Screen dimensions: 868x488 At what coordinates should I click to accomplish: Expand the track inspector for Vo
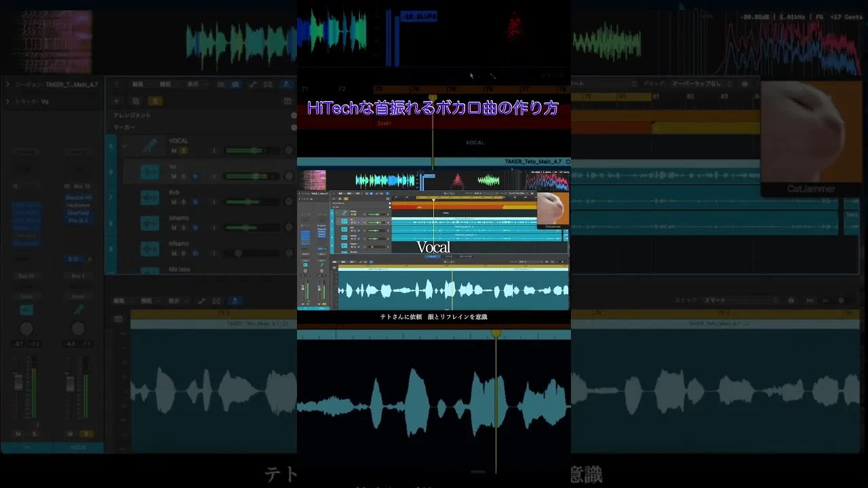pos(7,102)
